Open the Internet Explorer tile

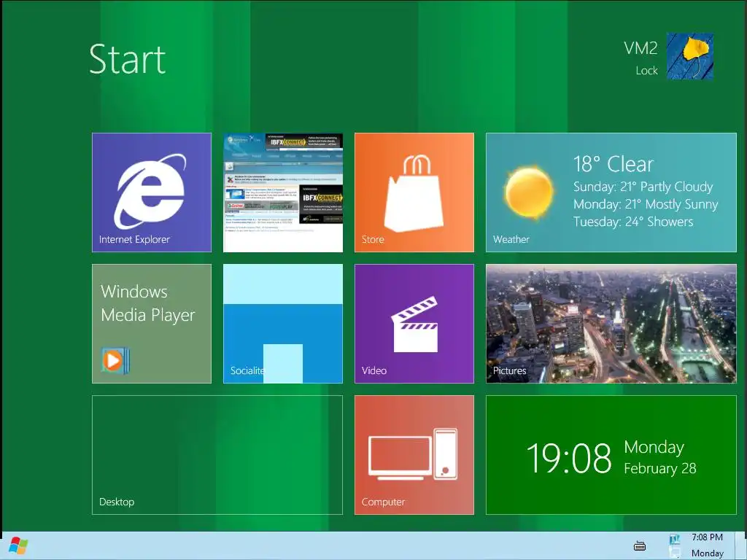tap(152, 192)
